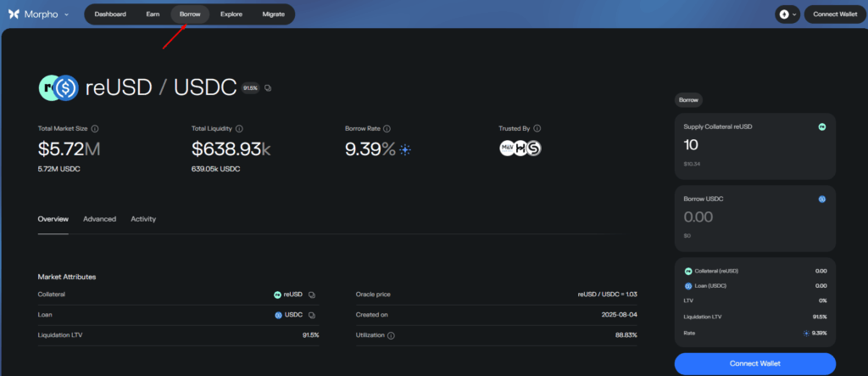Click the Borrow USDC amount field
The width and height of the screenshot is (868, 376).
(746, 217)
